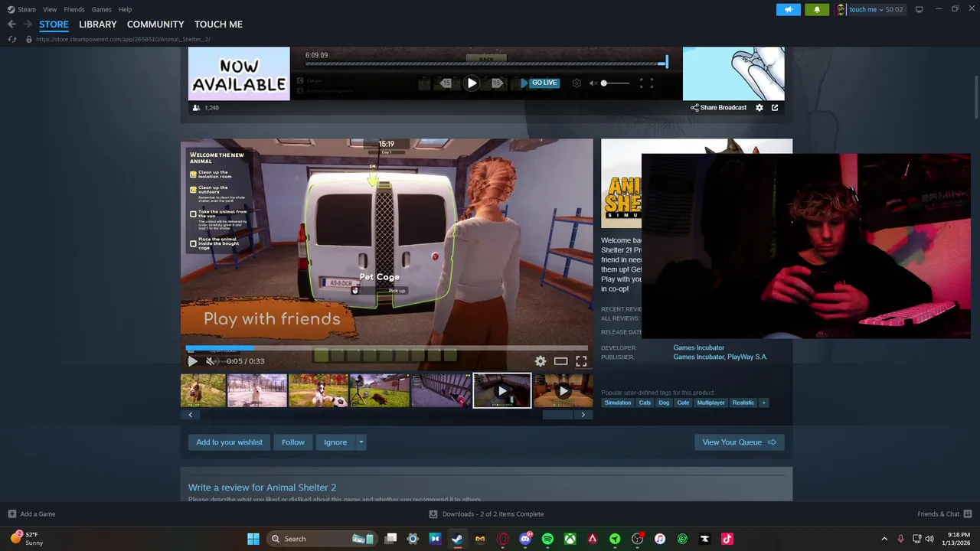
Task: Open the Help menu
Action: [125, 9]
